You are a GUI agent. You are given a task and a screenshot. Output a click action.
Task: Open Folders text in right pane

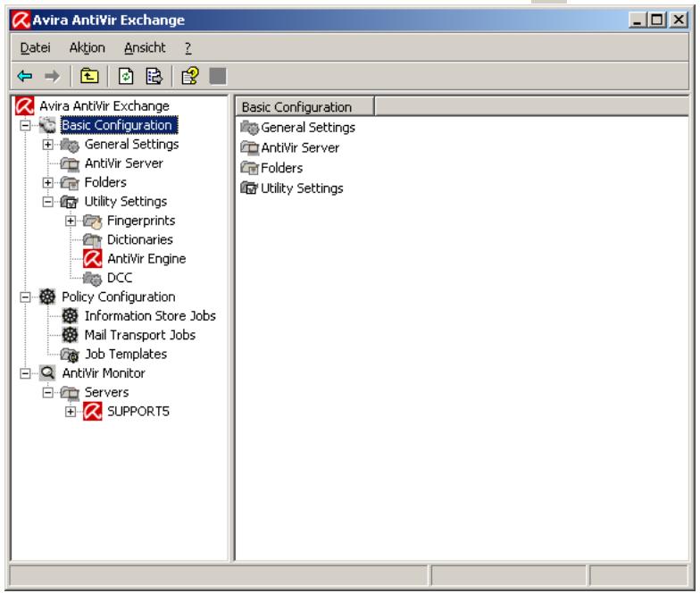(282, 168)
